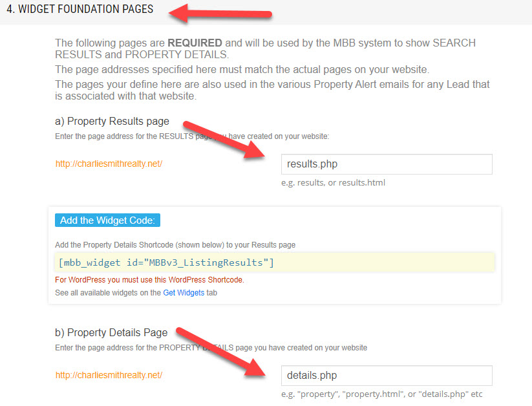Click red arrow pointing at results.php field

click(226, 140)
